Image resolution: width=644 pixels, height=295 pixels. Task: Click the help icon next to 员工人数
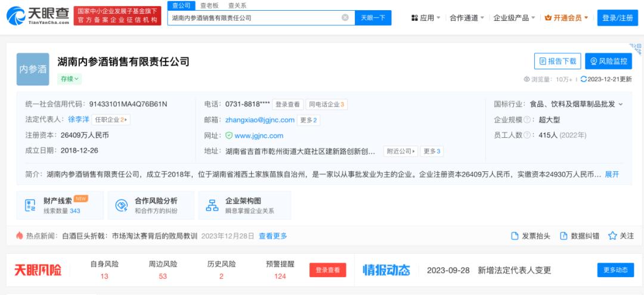pos(527,135)
